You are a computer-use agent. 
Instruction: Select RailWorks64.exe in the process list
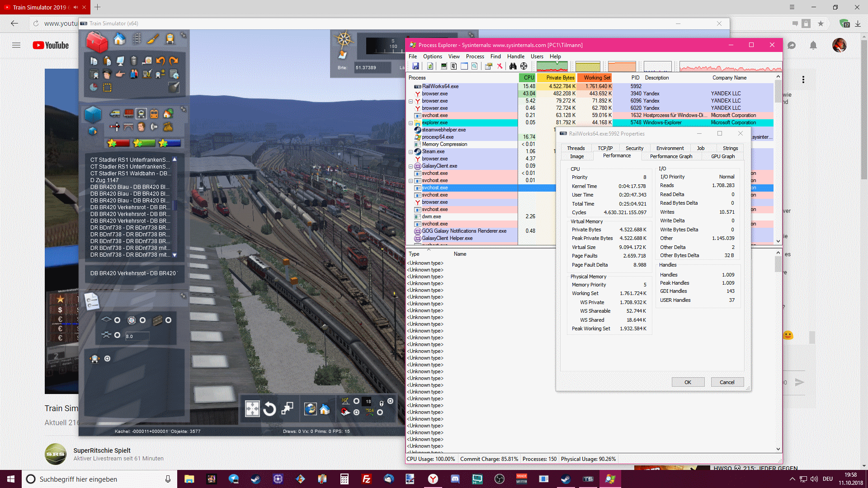440,86
